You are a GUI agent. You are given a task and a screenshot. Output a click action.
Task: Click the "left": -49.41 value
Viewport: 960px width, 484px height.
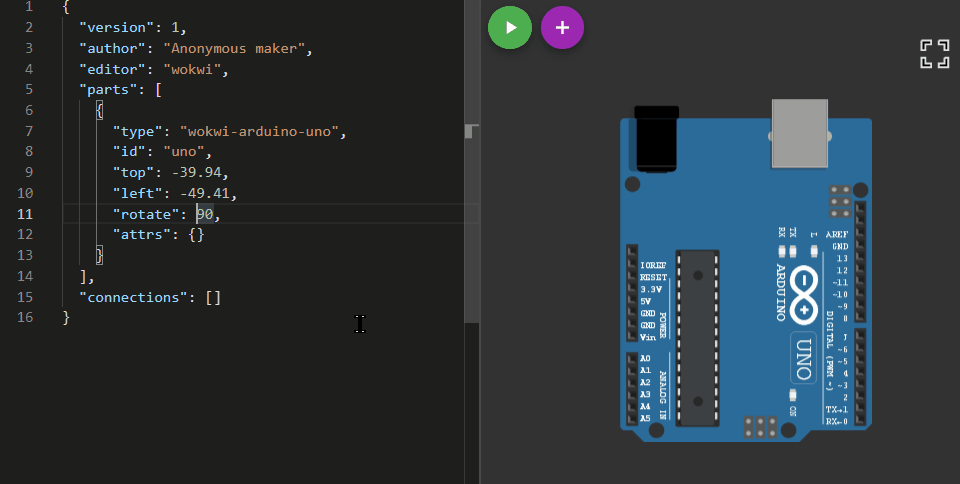pos(204,193)
